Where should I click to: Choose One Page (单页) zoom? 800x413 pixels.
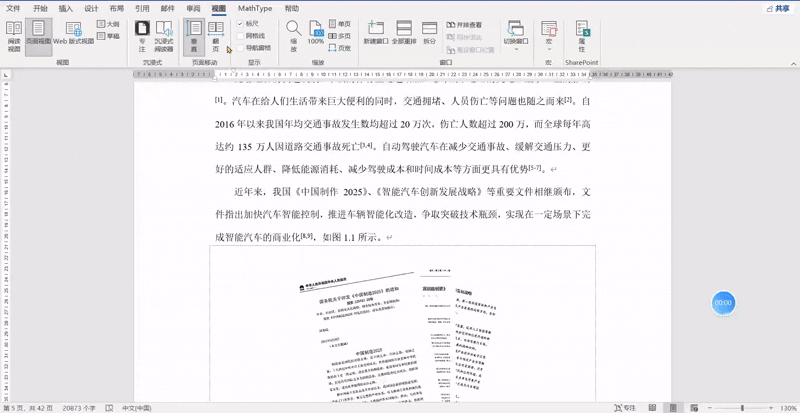pos(340,24)
